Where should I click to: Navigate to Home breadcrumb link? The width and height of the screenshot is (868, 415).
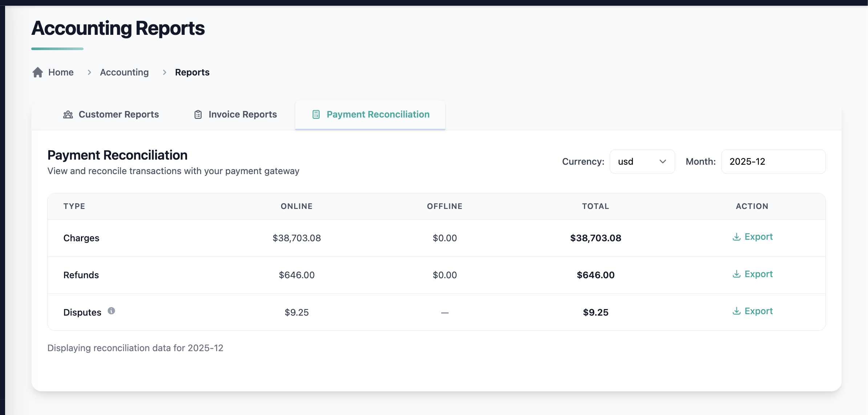click(61, 72)
